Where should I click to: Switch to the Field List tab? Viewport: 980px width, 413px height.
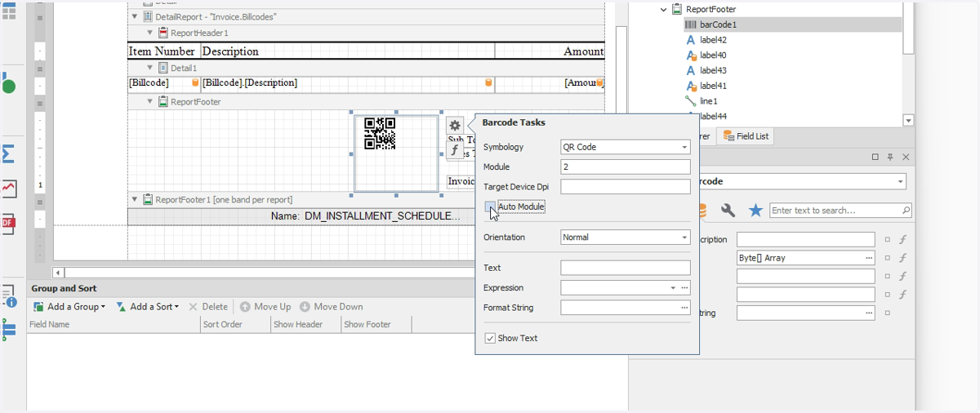(x=746, y=136)
